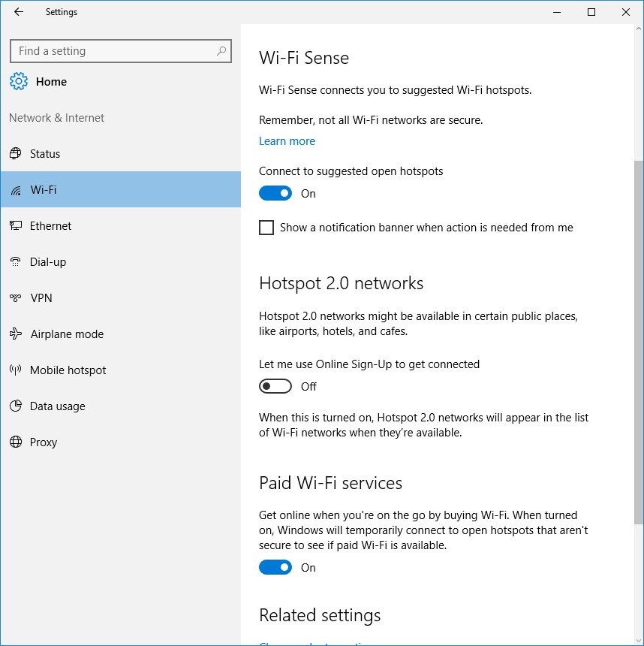Click the Hotspot 2.0 networks heading
Viewport: 644px width, 646px height.
click(341, 283)
